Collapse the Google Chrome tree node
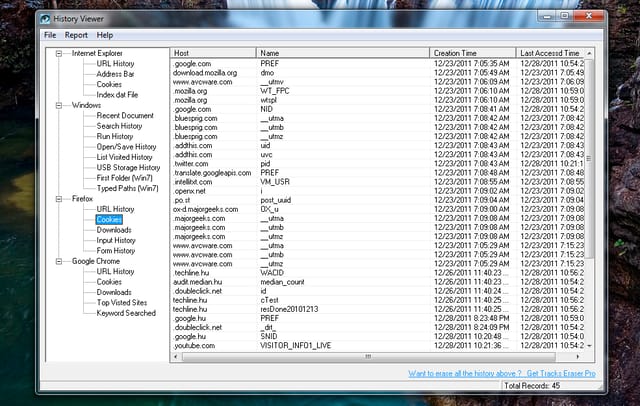 coord(59,261)
